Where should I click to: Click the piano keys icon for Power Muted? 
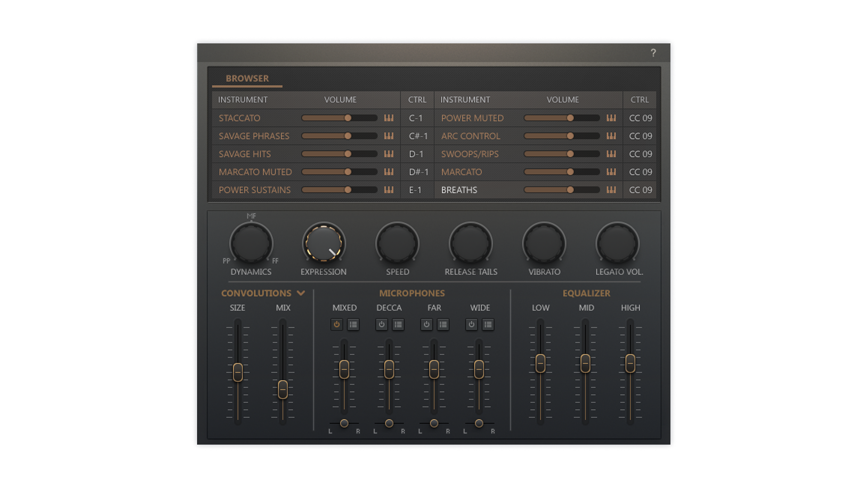pyautogui.click(x=611, y=118)
